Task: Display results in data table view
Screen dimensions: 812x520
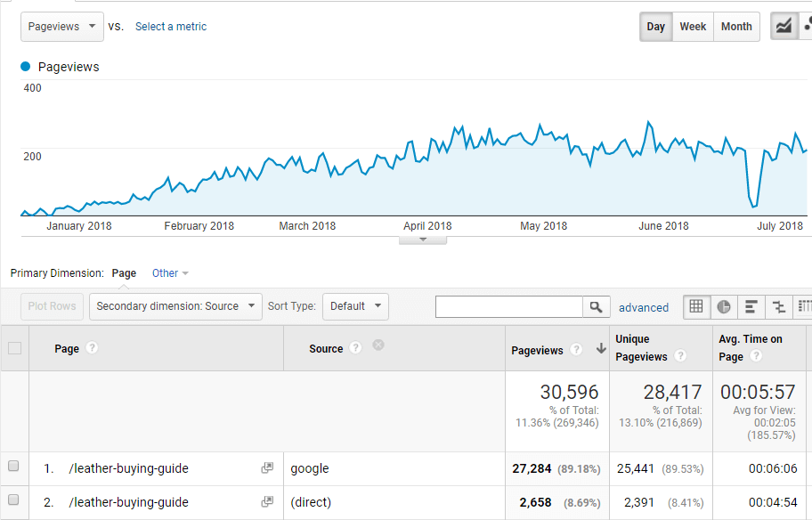Action: tap(697, 307)
